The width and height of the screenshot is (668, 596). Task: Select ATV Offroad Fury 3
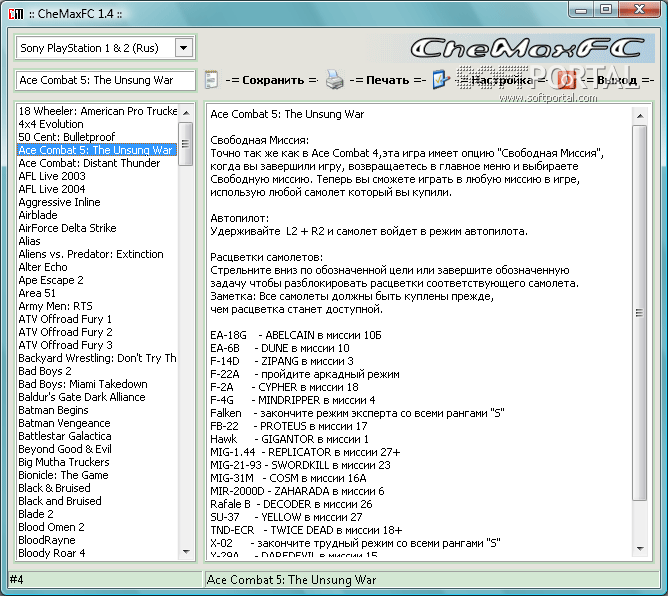tap(97, 345)
